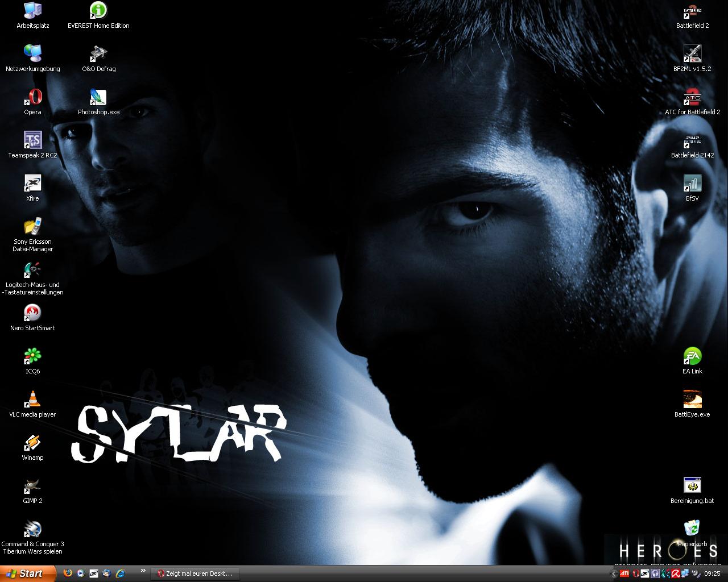Click the Xfire quick launch icon
Screen dimensions: 728x582
[94, 573]
